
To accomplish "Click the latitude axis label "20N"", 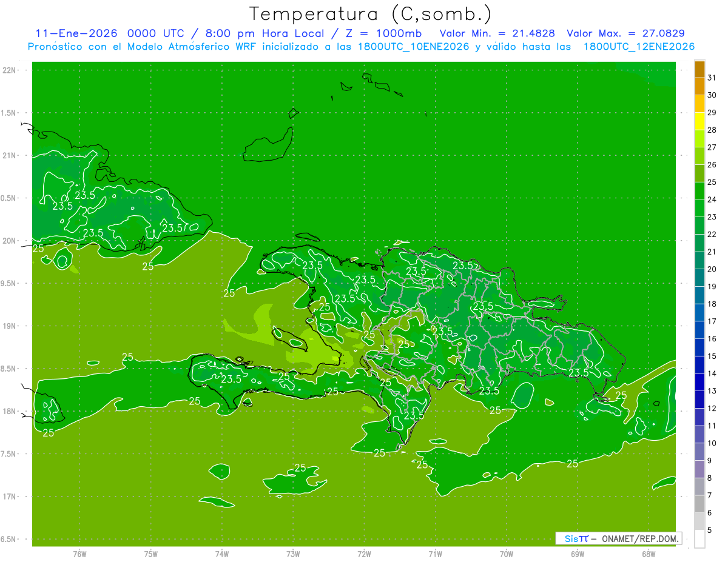I will pyautogui.click(x=10, y=241).
